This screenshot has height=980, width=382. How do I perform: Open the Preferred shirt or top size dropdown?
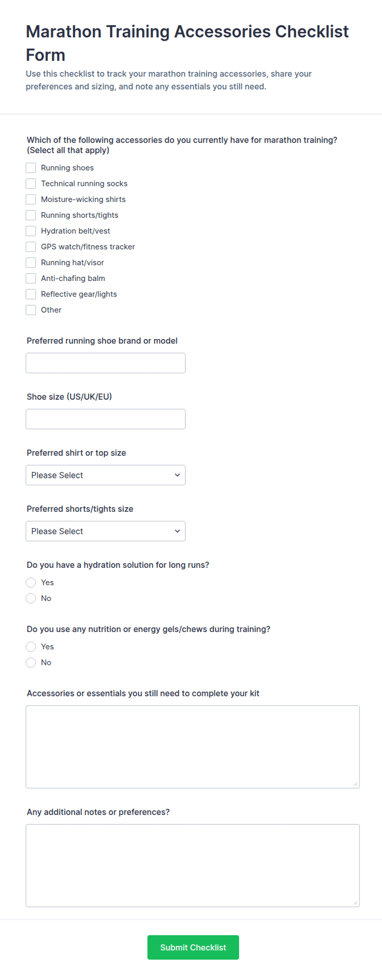tap(106, 475)
